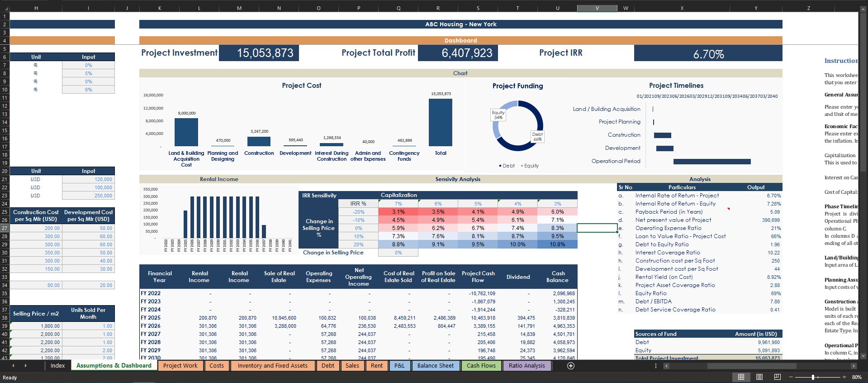Click the ABC Housing - New York title bar

[x=460, y=24]
